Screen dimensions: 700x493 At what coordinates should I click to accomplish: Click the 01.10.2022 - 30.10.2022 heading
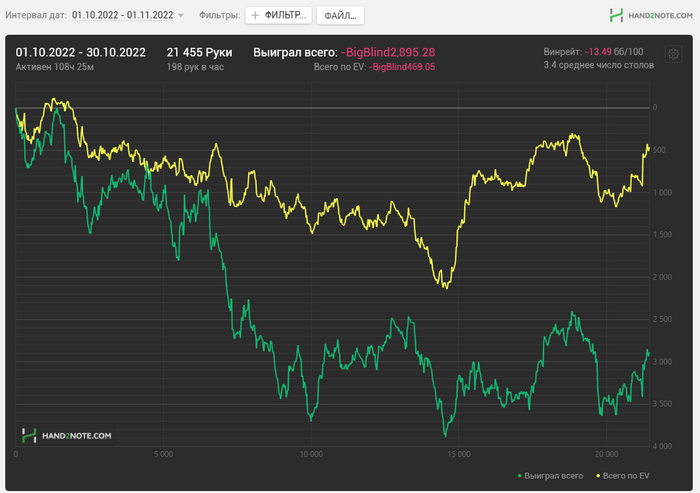[x=80, y=52]
